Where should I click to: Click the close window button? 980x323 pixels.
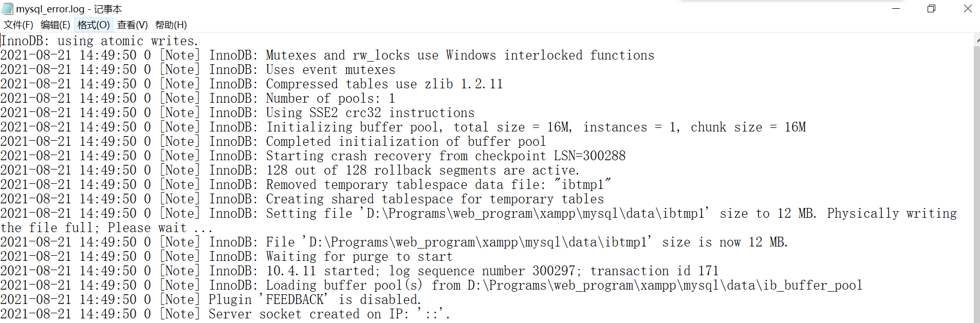coord(967,8)
